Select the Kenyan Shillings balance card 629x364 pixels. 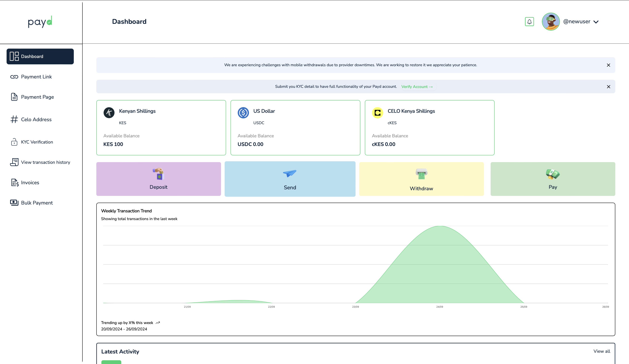pyautogui.click(x=161, y=127)
